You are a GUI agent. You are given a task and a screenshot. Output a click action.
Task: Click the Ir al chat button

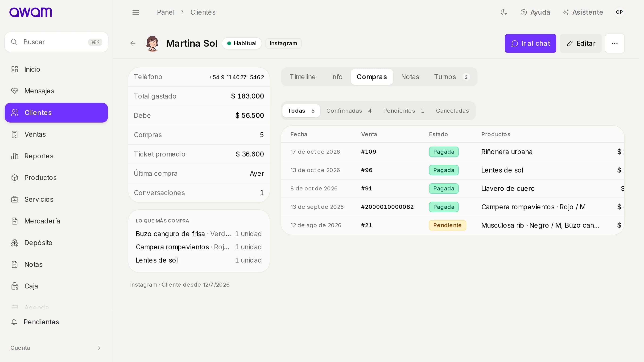531,43
